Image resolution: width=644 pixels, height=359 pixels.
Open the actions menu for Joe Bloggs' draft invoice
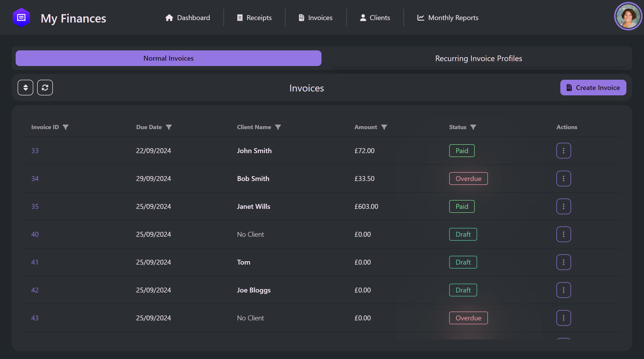tap(563, 290)
